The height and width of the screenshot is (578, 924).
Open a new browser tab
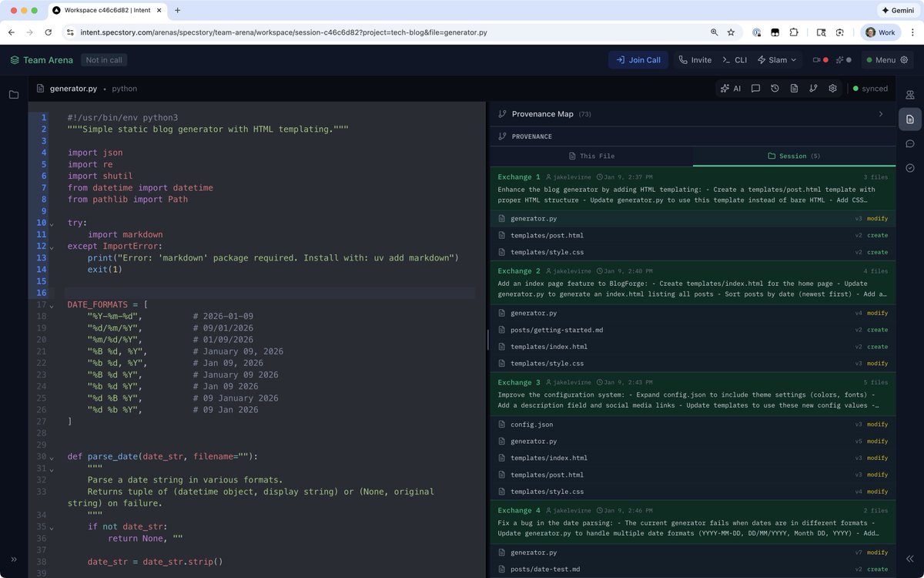pos(177,11)
